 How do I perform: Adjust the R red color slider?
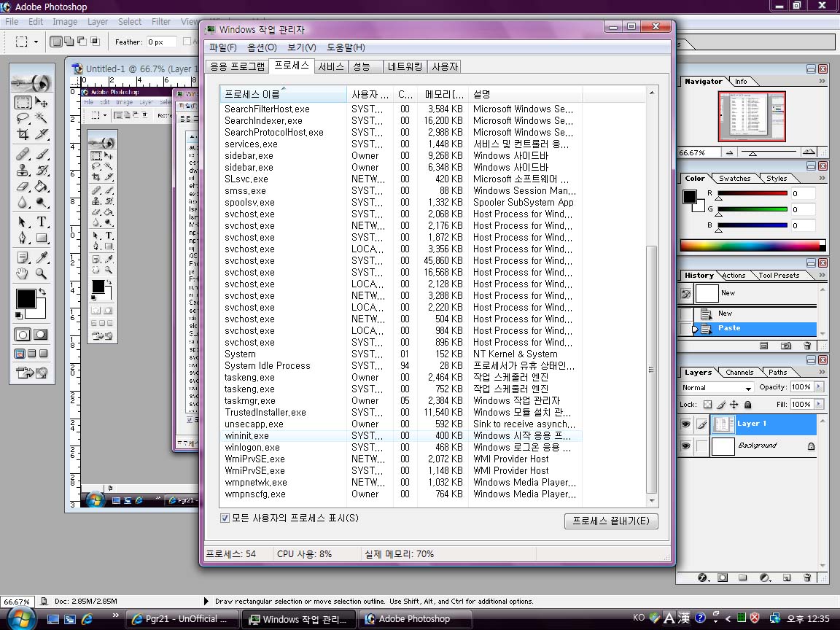point(719,198)
